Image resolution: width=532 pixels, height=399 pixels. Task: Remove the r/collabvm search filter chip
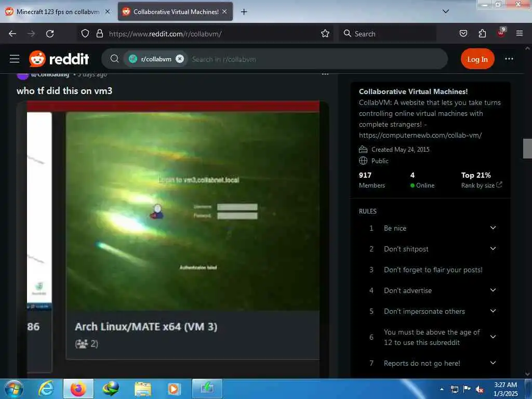pos(180,59)
